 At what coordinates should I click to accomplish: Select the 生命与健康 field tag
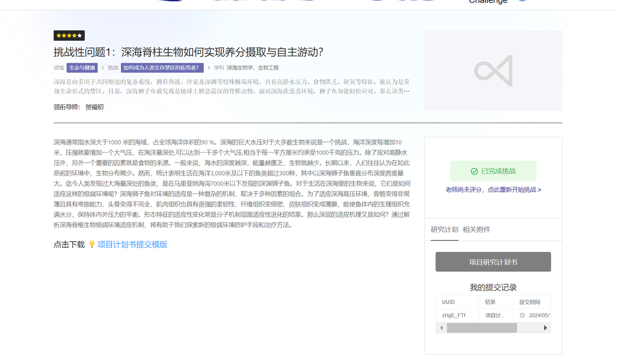pos(82,68)
